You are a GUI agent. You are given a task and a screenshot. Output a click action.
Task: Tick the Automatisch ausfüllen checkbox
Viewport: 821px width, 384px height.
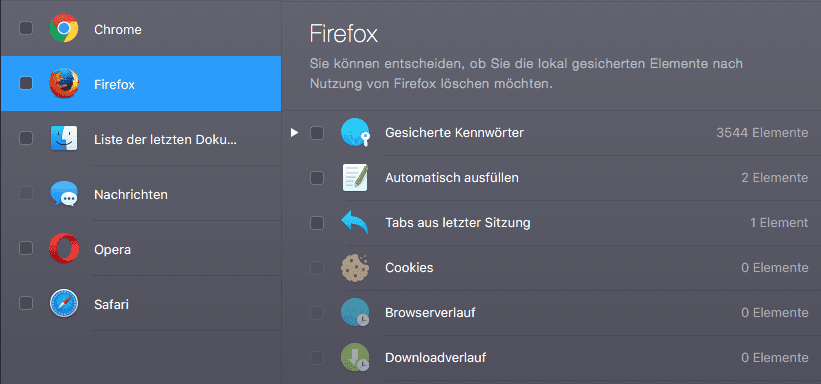click(317, 178)
